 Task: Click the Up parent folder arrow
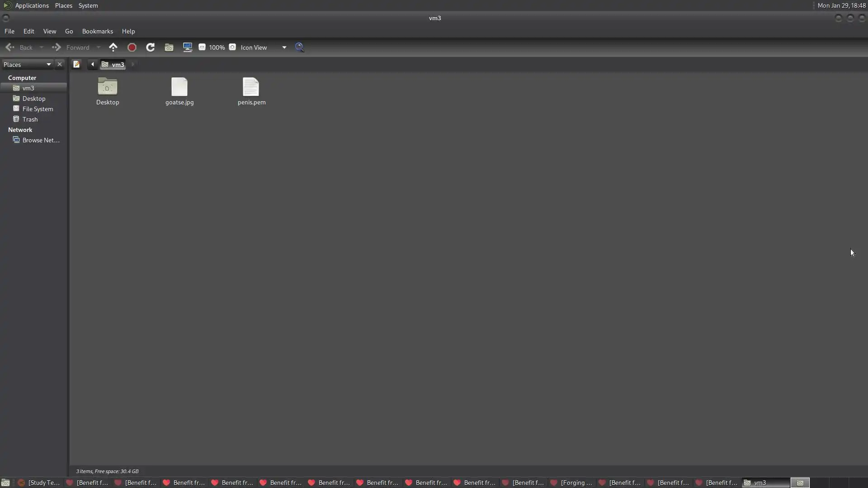pyautogui.click(x=113, y=47)
